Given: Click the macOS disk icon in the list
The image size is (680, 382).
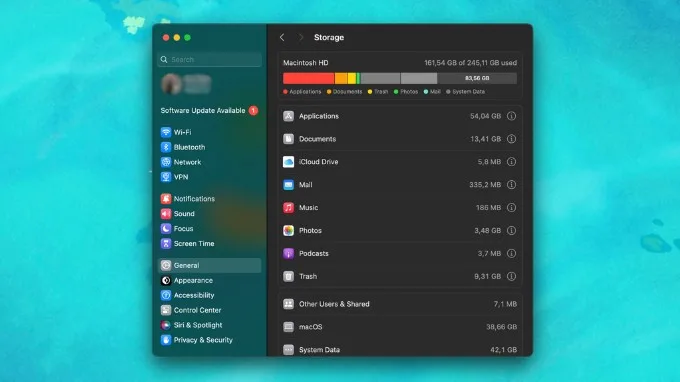Looking at the screenshot, I should [288, 327].
